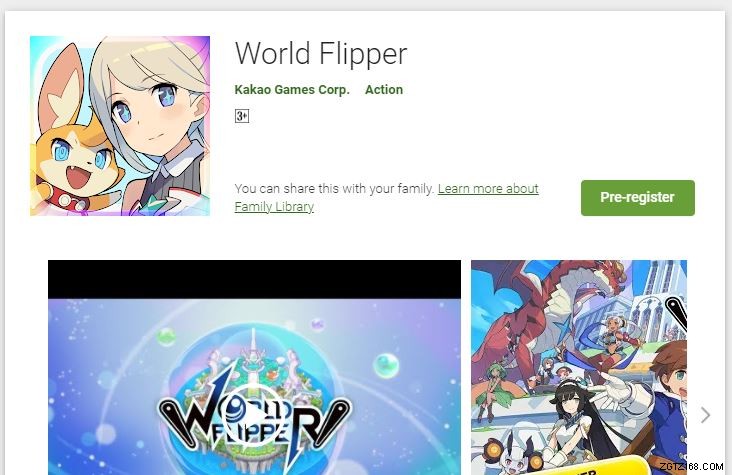The image size is (732, 475).
Task: Click the black bar above the trailer
Action: pyautogui.click(x=254, y=279)
